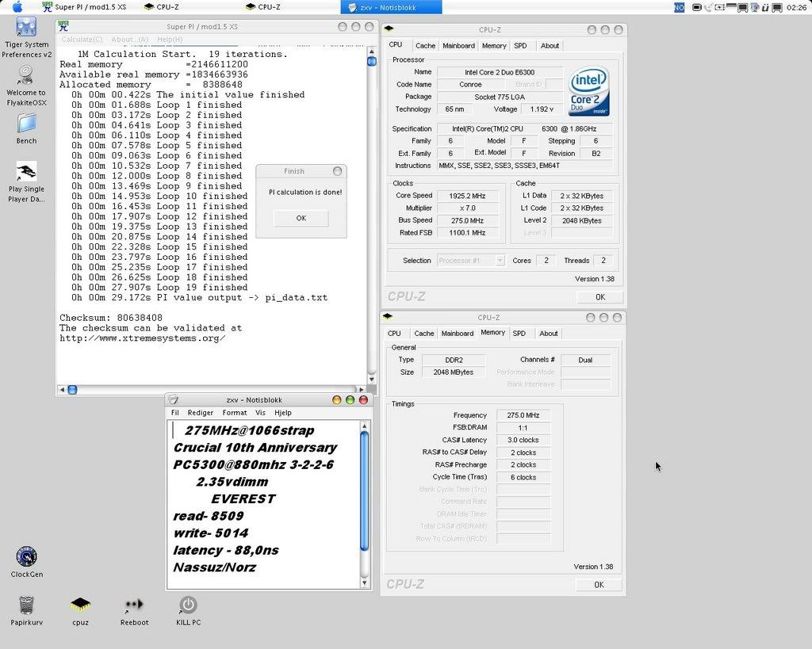Launch the ClockGen desktop icon

point(26,556)
